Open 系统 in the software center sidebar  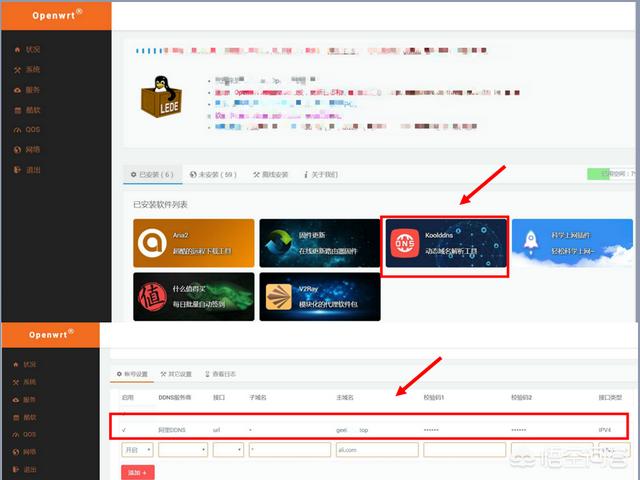click(x=27, y=69)
